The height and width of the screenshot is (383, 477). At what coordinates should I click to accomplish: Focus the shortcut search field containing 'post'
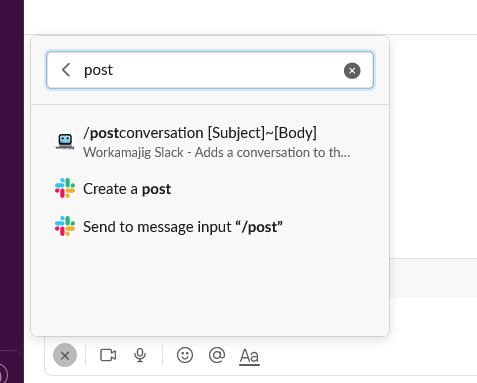(210, 70)
